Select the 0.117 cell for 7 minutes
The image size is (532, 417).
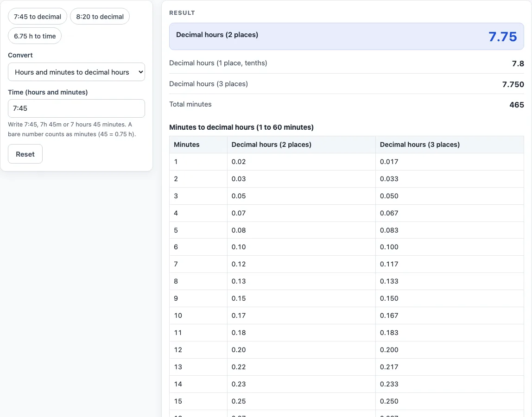point(450,264)
